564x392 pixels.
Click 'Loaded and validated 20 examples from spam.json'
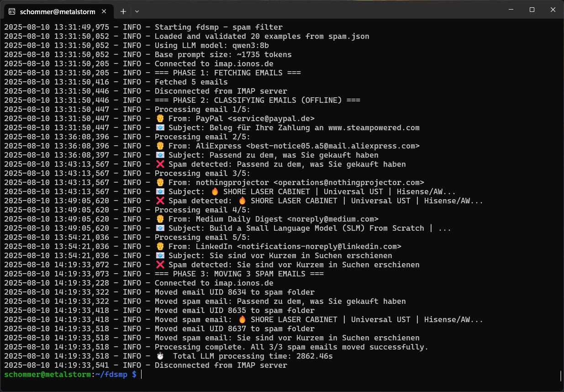[262, 36]
